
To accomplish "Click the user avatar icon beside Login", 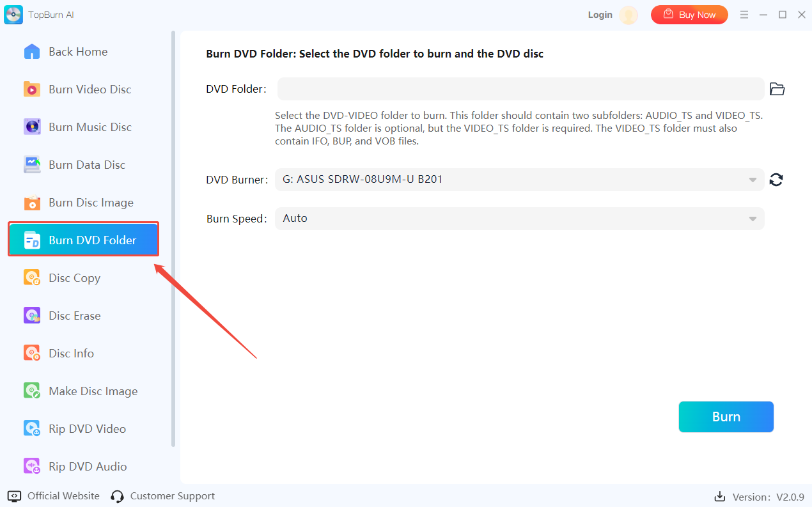I will coord(629,15).
